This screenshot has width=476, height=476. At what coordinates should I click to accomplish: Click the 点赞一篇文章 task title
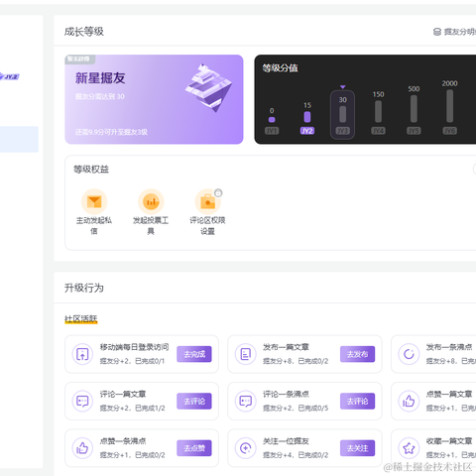tap(449, 394)
